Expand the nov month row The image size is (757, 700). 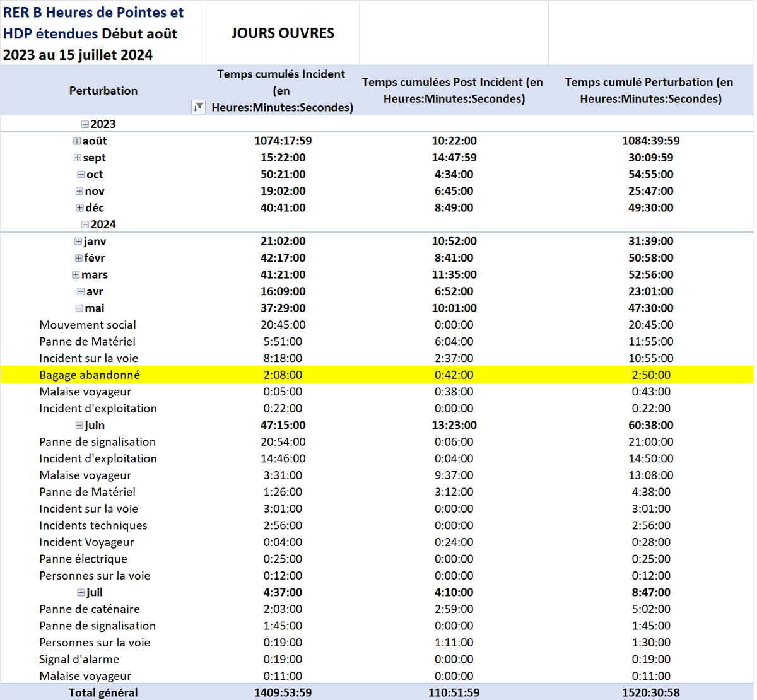click(x=79, y=191)
